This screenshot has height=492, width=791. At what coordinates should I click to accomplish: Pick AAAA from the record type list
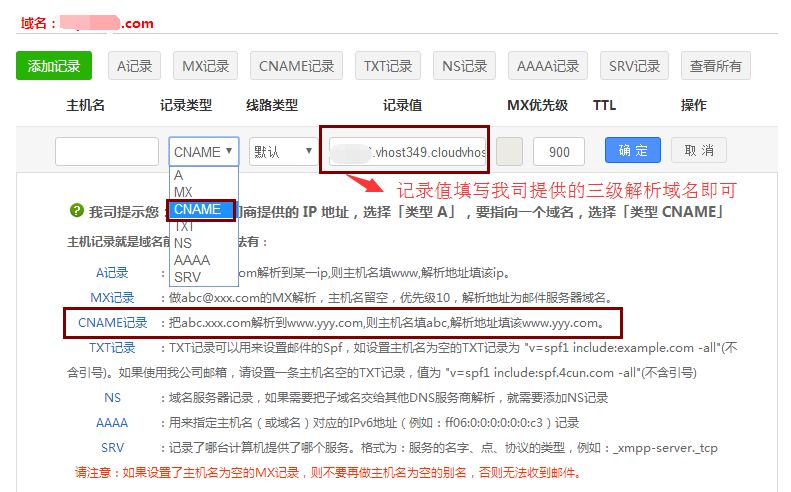pos(192,260)
